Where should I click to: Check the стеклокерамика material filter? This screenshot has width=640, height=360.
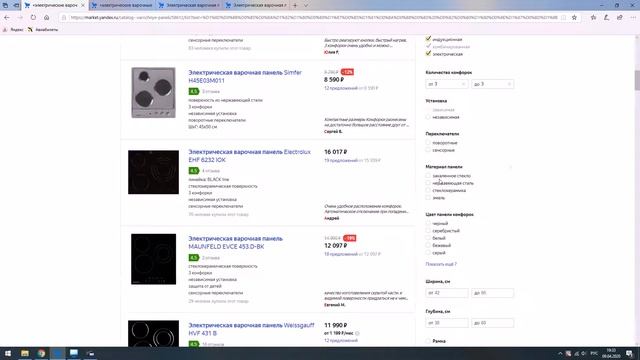tap(428, 191)
